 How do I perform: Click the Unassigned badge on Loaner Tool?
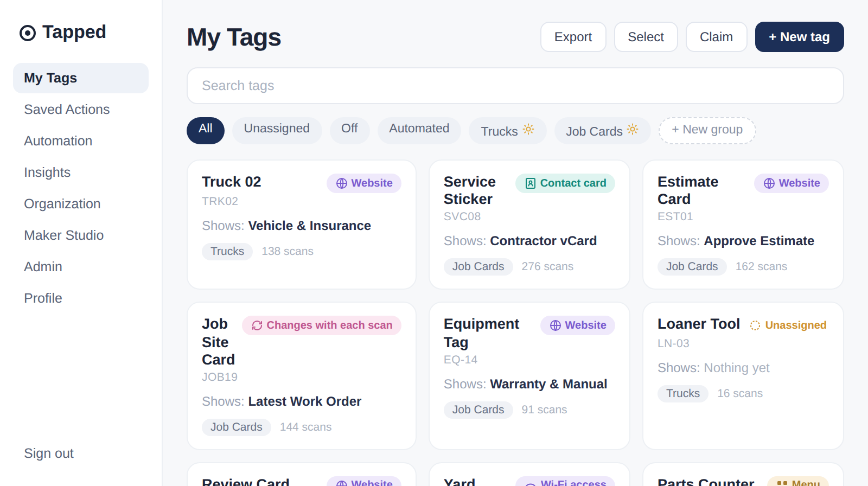pos(788,325)
